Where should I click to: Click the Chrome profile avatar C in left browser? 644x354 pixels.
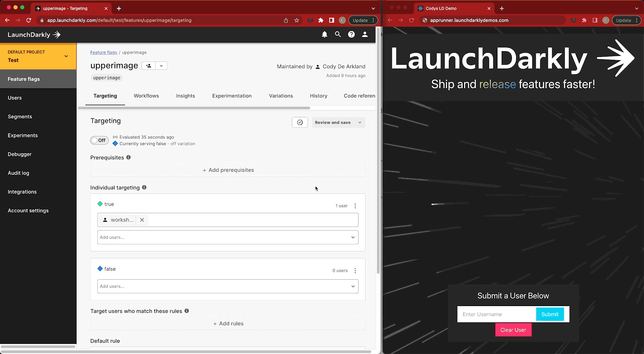click(x=342, y=20)
